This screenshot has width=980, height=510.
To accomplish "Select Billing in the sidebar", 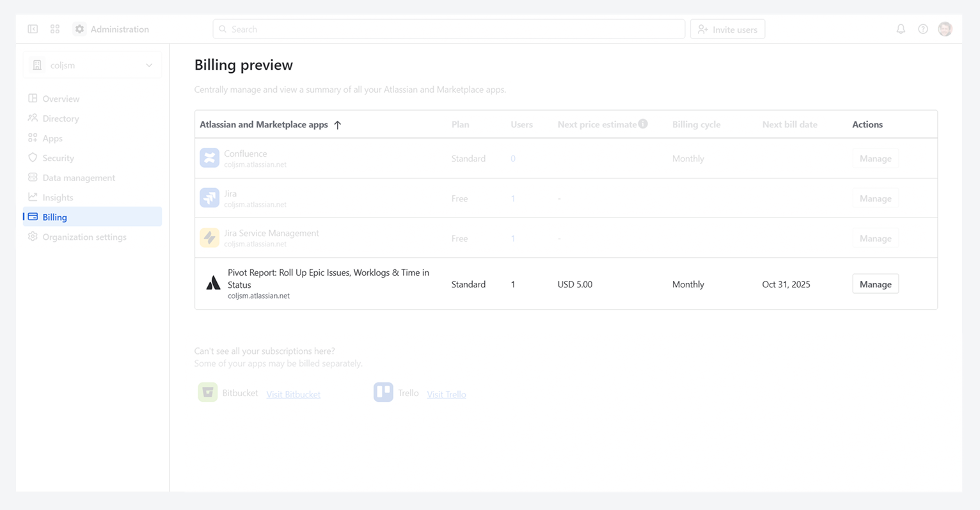I will [x=92, y=217].
